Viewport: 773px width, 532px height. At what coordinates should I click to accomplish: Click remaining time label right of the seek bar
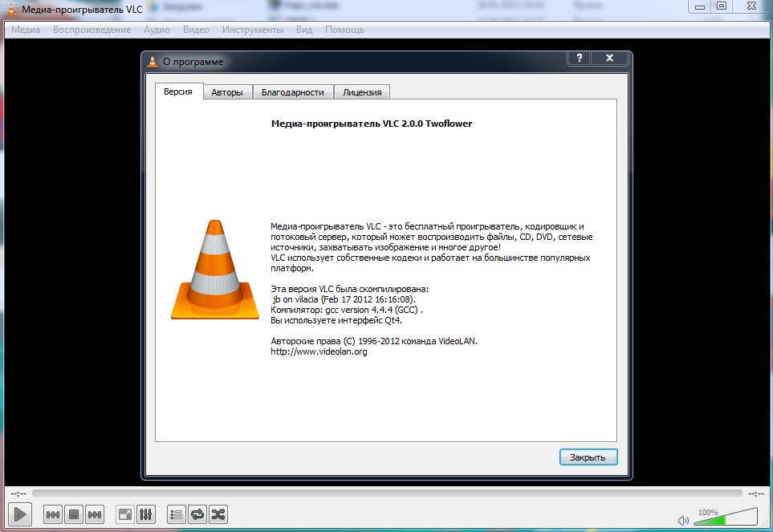point(756,493)
